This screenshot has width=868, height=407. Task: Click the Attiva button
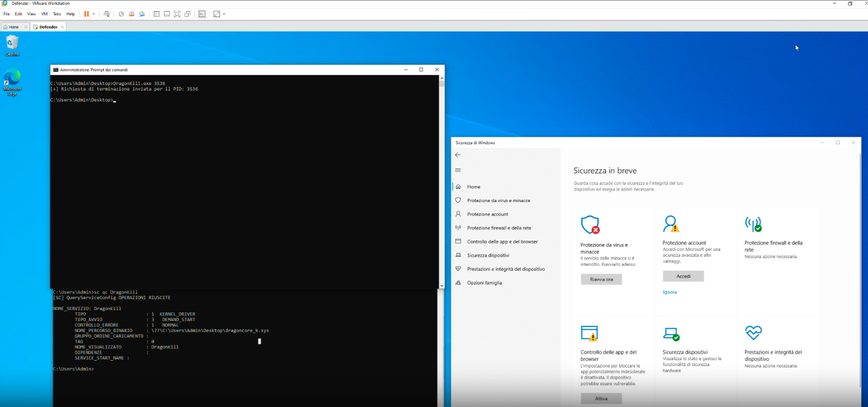(601, 399)
